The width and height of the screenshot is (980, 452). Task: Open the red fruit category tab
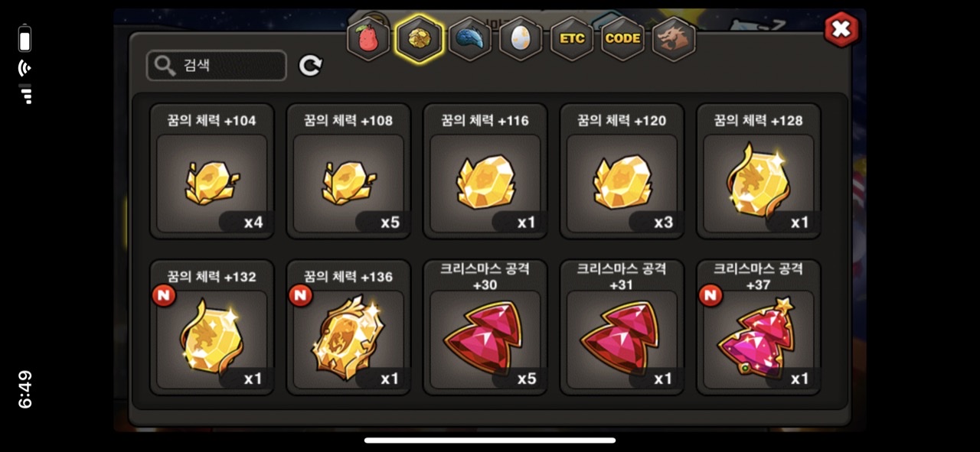(x=368, y=38)
